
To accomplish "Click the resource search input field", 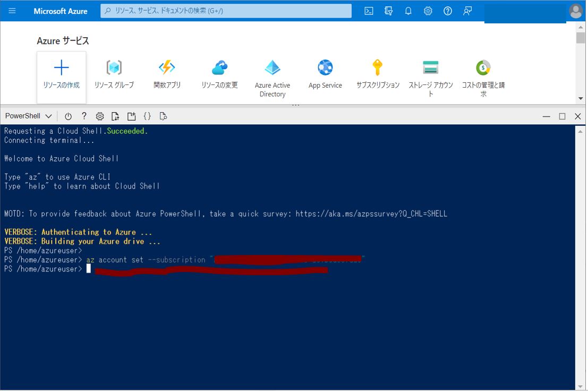I will [x=226, y=11].
